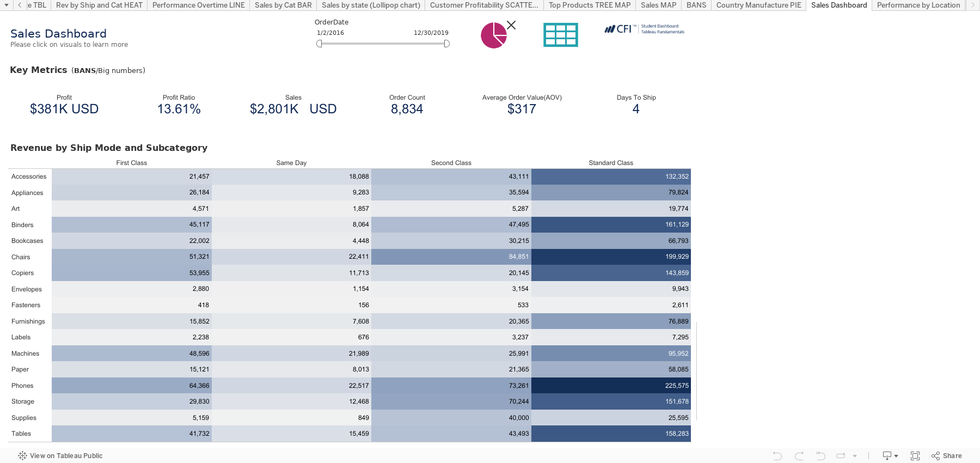Viewport: 980px width, 463px height.
Task: Open Customer Profitability SCATTE... tab
Action: 484,5
